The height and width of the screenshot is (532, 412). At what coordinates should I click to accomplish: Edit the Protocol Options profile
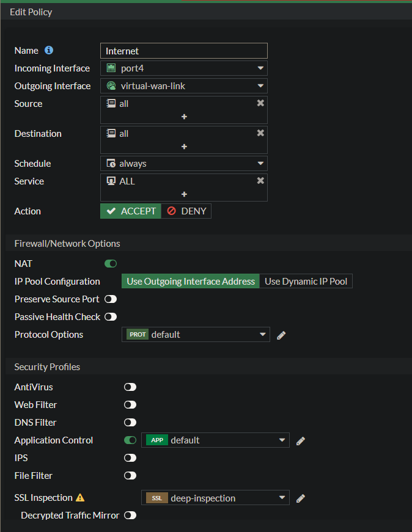pos(281,335)
